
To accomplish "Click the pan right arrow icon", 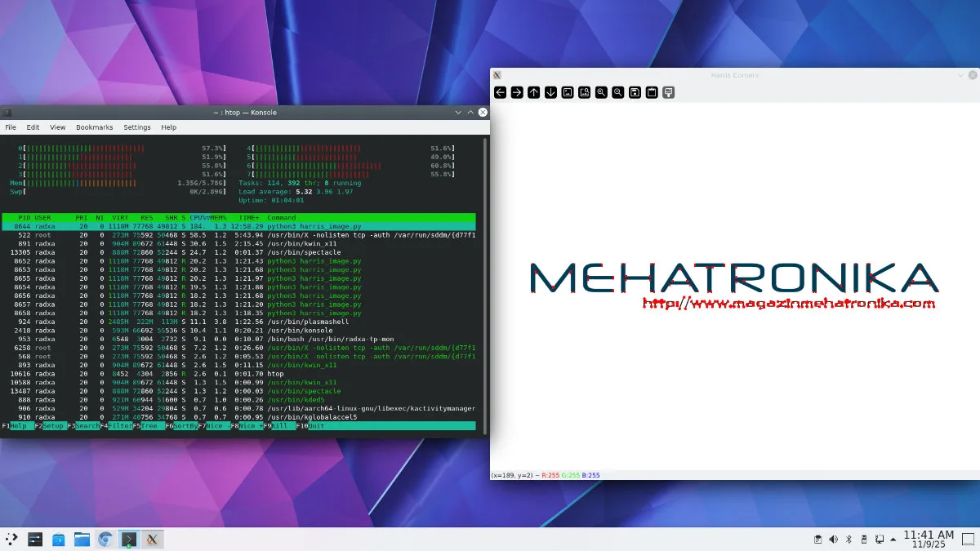I will point(517,92).
